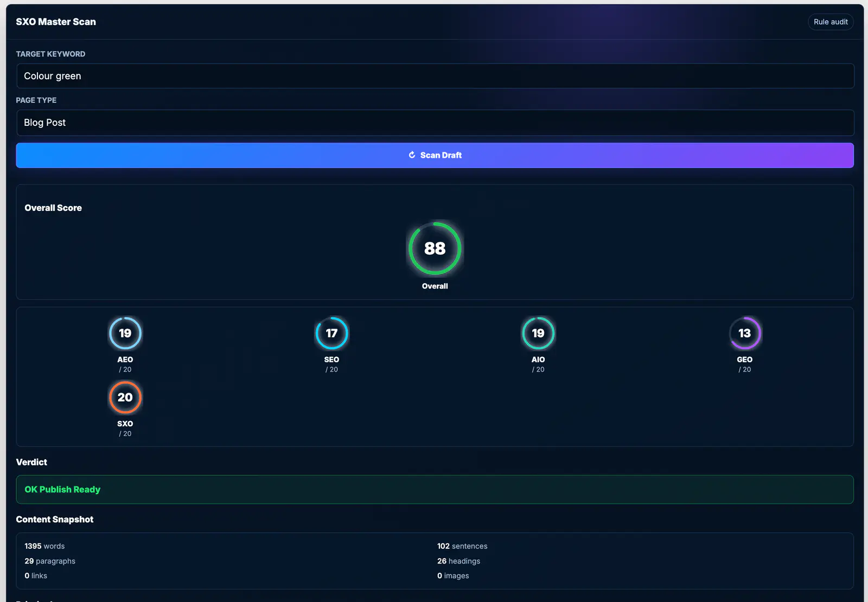This screenshot has width=868, height=602.
Task: Click the refresh icon on Scan Draft
Action: [x=412, y=155]
